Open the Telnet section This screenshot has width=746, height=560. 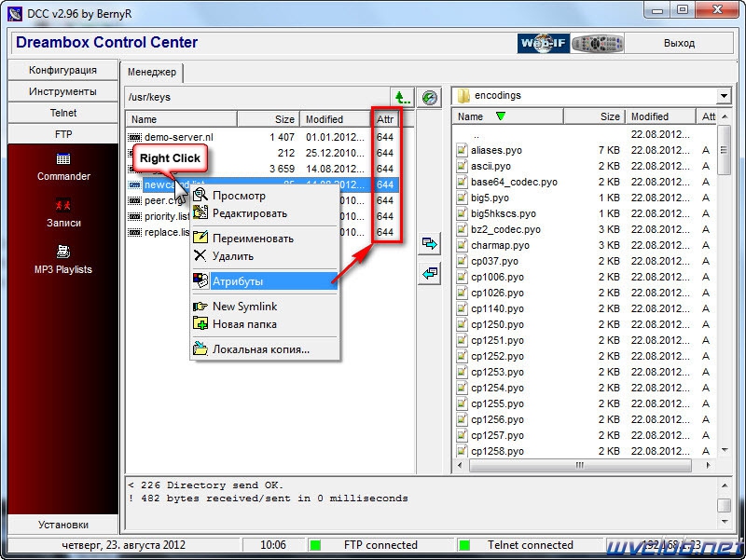point(62,113)
